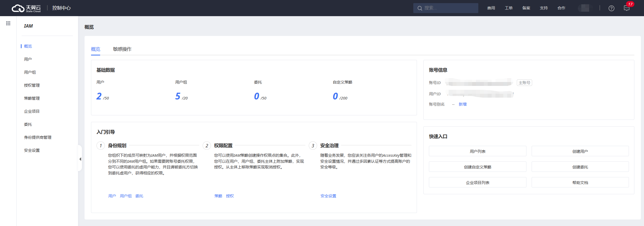Click the 账号ID label
The width and height of the screenshot is (644, 226).
tap(435, 83)
